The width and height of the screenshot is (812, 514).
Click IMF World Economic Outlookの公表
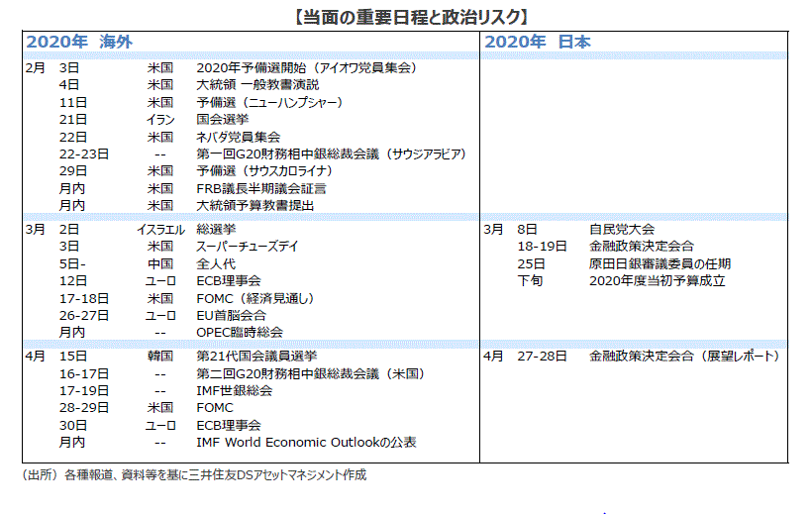pyautogui.click(x=306, y=442)
